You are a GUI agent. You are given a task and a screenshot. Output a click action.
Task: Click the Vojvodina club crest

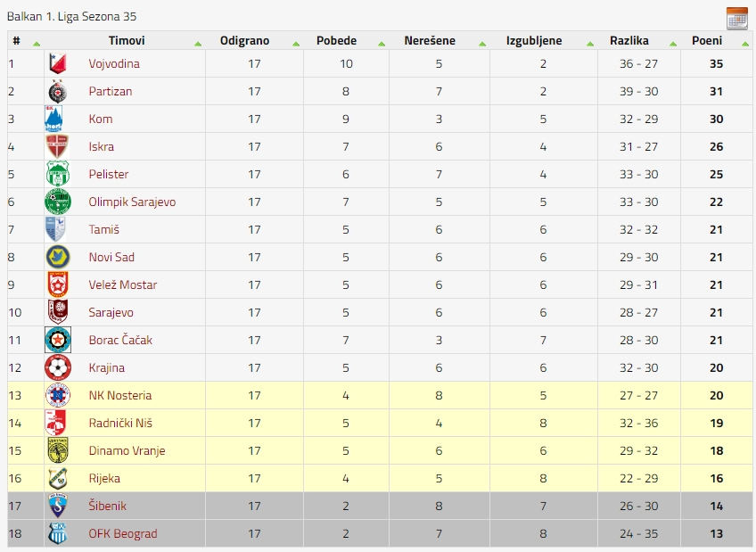pyautogui.click(x=57, y=63)
